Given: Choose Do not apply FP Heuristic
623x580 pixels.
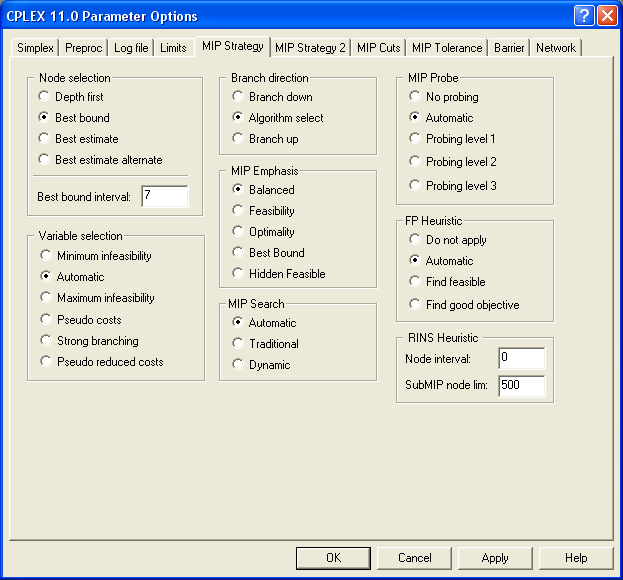Looking at the screenshot, I should click(448, 240).
